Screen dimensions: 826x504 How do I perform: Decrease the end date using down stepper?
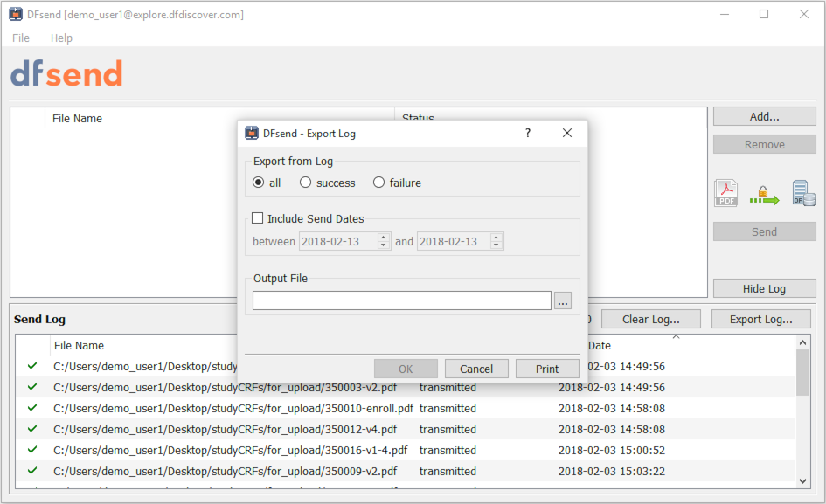496,245
